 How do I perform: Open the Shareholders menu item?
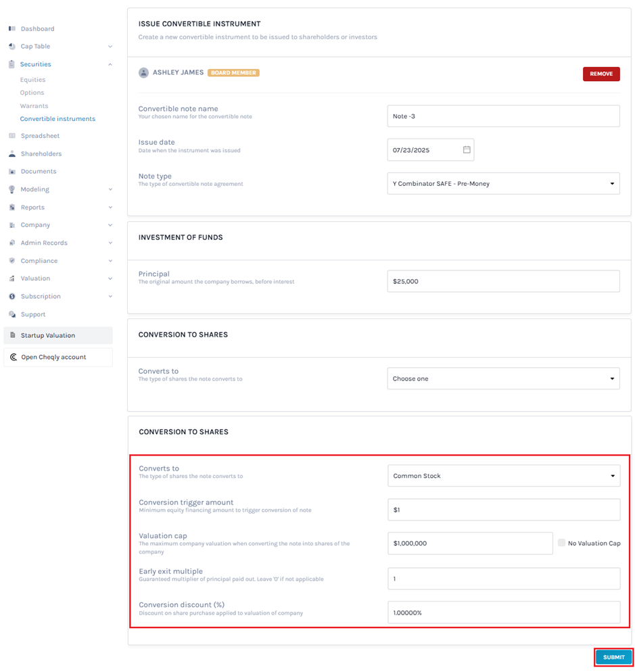coord(41,154)
